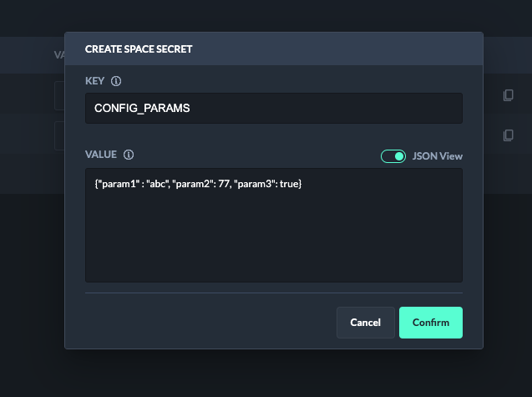Click the CONFIG_PARAMS text in key field
This screenshot has height=397, width=532.
[142, 108]
